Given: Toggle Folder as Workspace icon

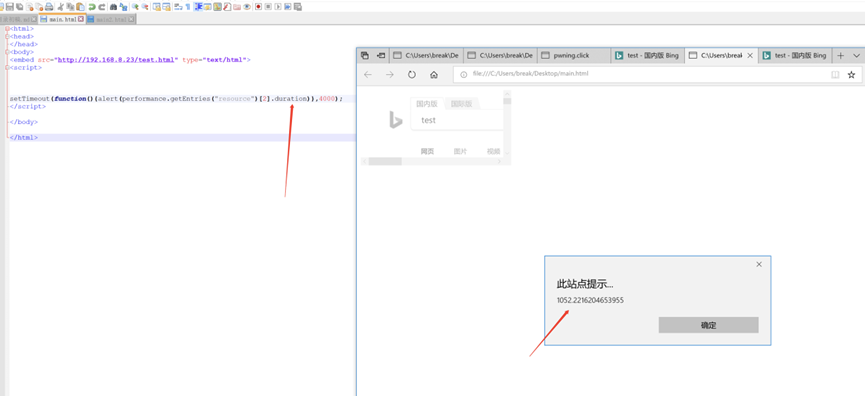Looking at the screenshot, I should [x=237, y=7].
